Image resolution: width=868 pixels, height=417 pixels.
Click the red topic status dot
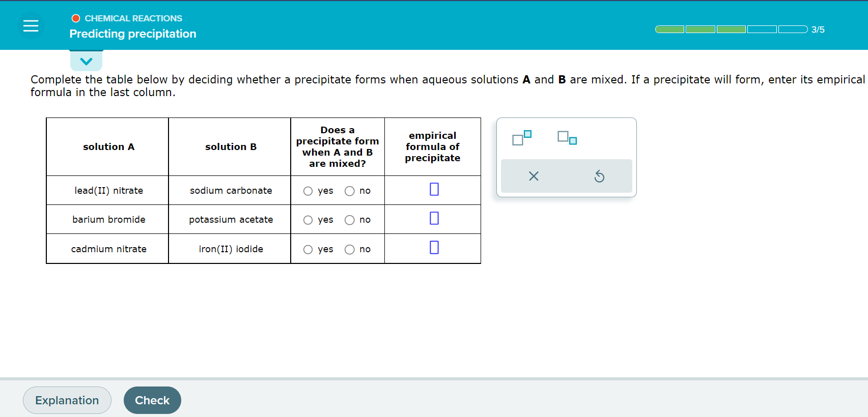[75, 18]
